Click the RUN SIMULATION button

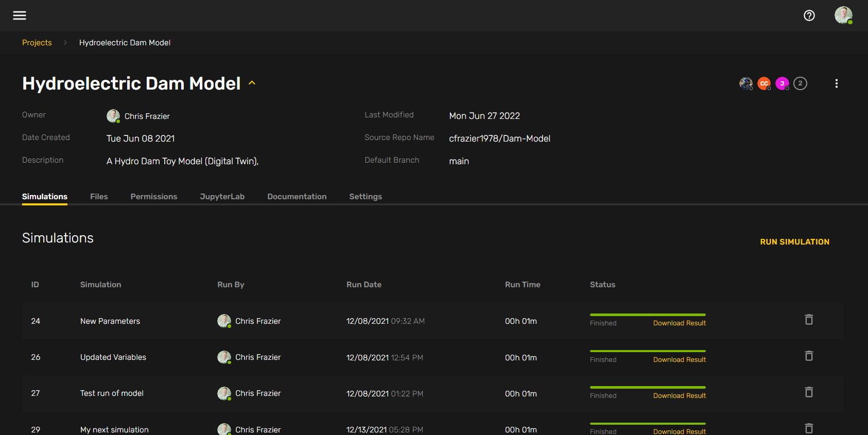click(x=794, y=242)
